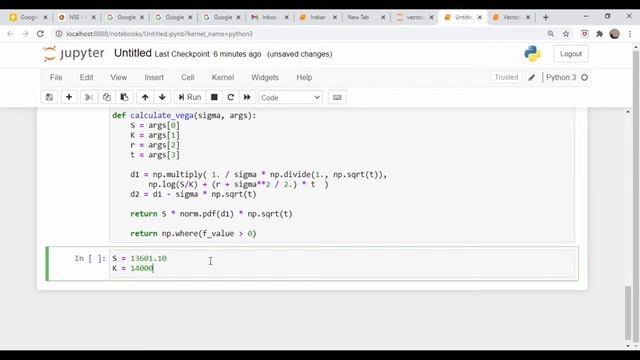Move selected cell down arrow

point(162,97)
